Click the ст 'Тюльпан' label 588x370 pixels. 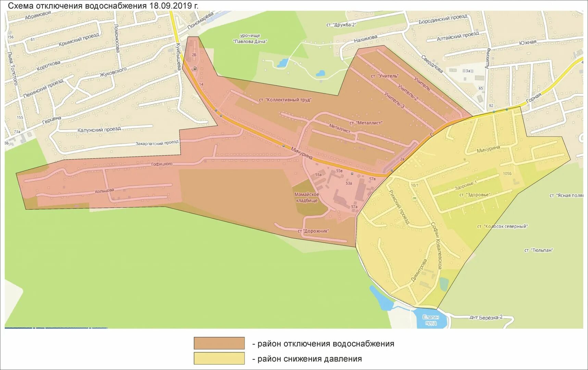click(x=539, y=250)
